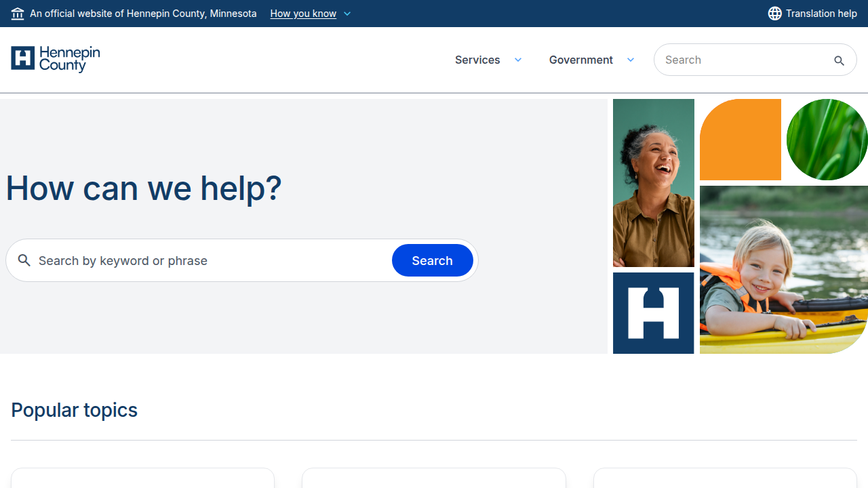Viewport: 868px width, 488px height.
Task: Click the blue Search button
Action: pos(433,260)
